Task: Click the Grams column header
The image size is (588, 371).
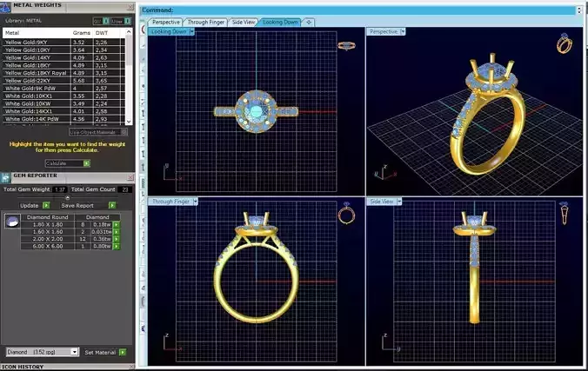Action: 82,33
